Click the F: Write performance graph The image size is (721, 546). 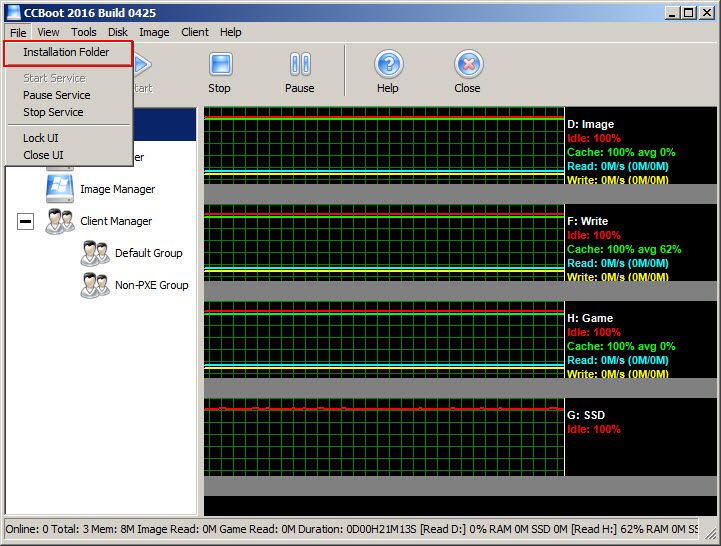[384, 243]
